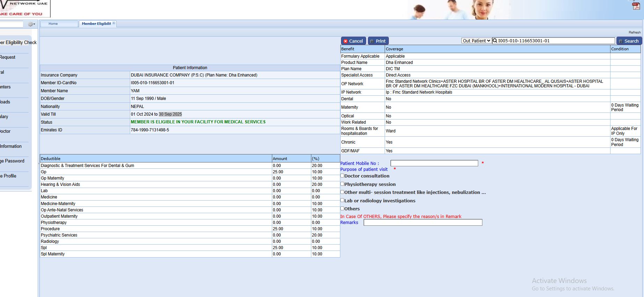
Task: Click the member ID search field
Action: point(556,41)
